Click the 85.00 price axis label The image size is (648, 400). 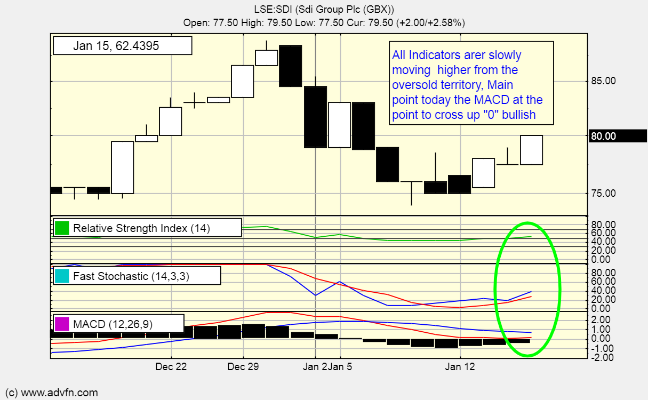(603, 81)
